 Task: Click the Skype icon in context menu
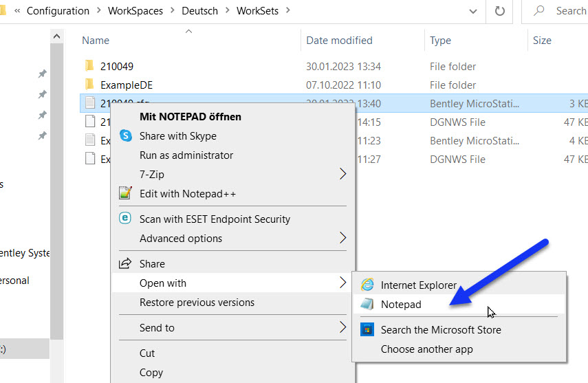(x=125, y=136)
